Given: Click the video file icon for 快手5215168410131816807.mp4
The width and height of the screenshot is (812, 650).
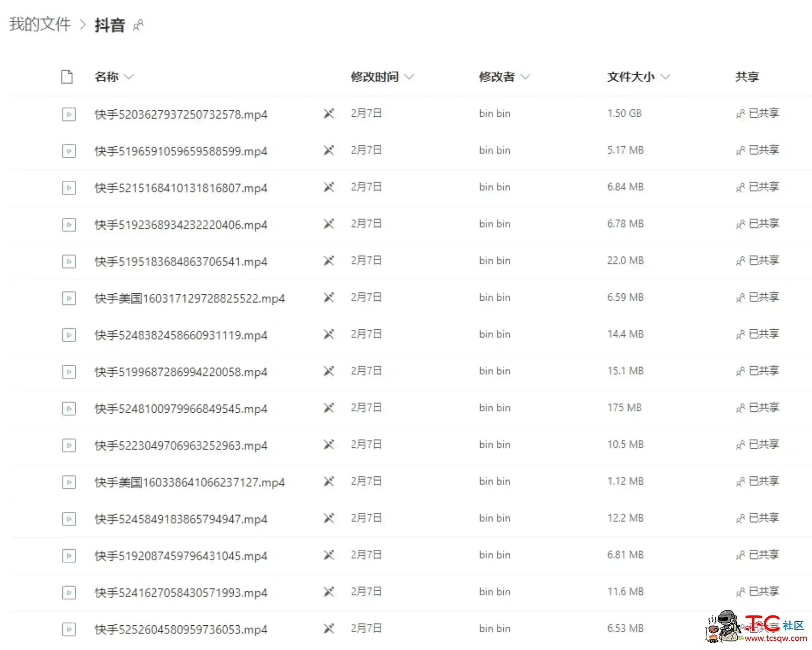Looking at the screenshot, I should tap(69, 188).
